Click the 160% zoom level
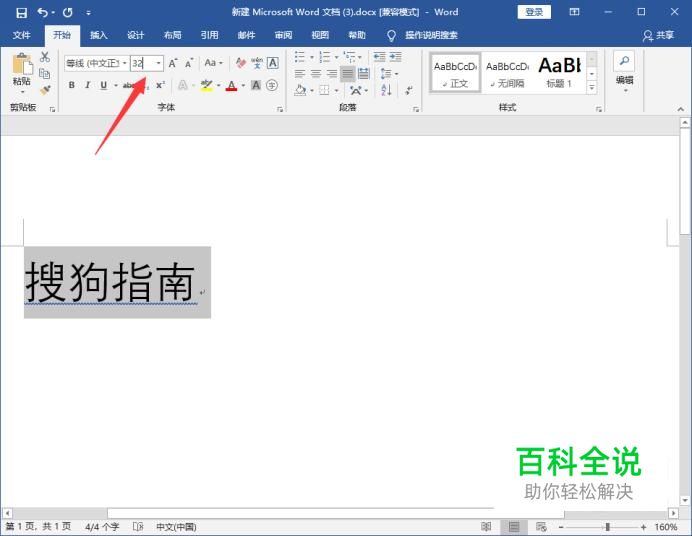Screen dimensions: 692x536 point(666,527)
